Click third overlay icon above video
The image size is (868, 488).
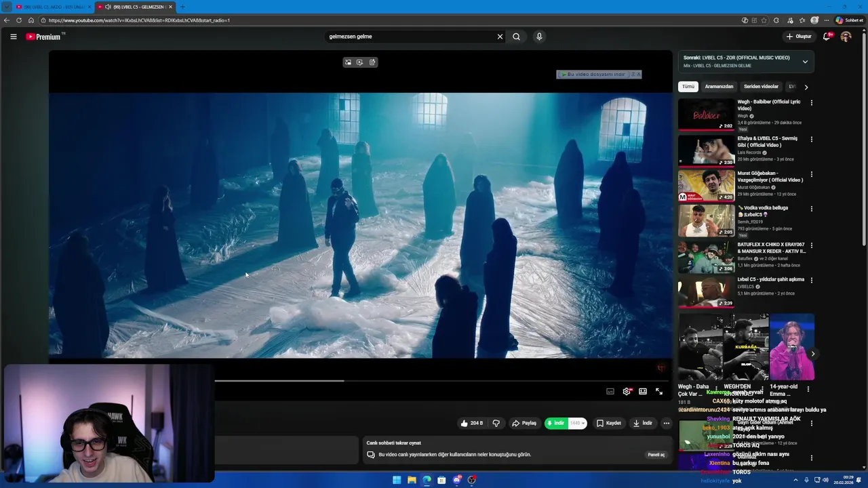point(372,62)
